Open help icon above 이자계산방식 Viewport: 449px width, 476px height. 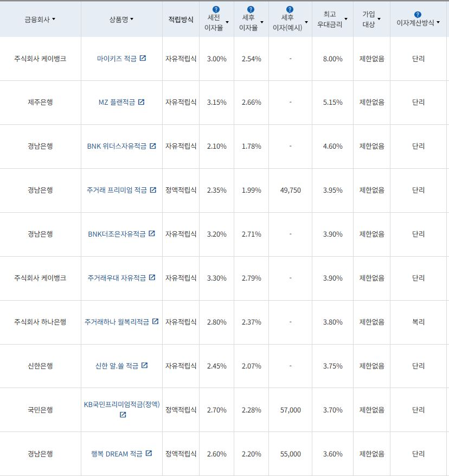418,15
